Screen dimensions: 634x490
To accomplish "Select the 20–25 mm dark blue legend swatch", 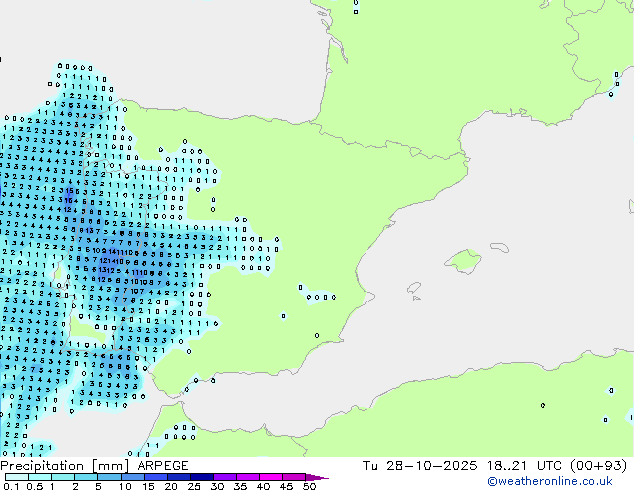I will [x=181, y=477].
